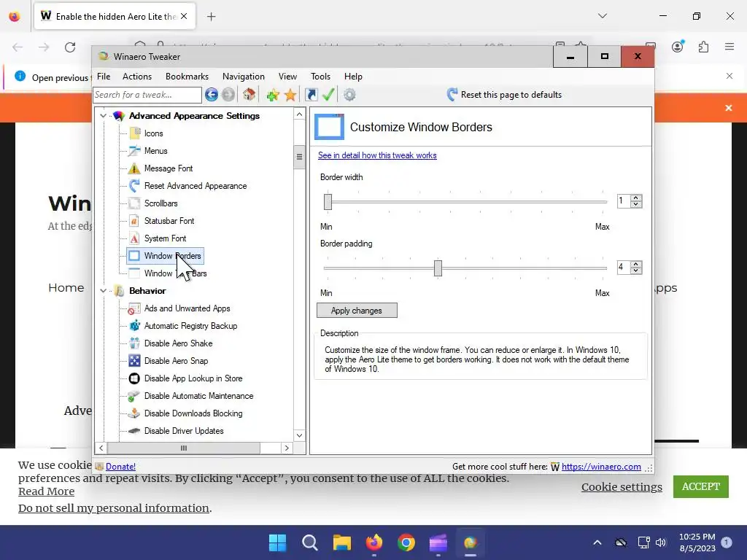Collapse the Behavior group
The height and width of the screenshot is (560, 747).
click(x=103, y=291)
